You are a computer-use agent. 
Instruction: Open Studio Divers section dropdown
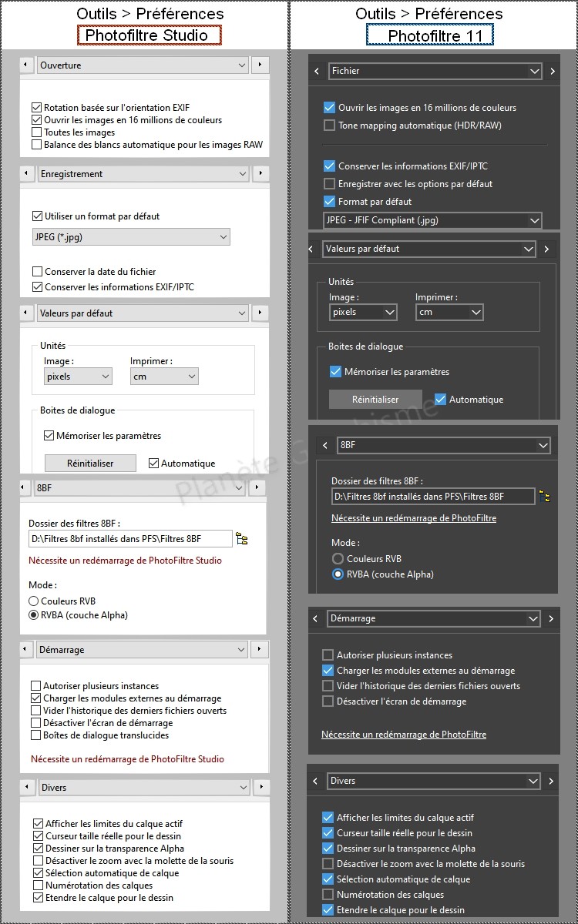pyautogui.click(x=144, y=788)
